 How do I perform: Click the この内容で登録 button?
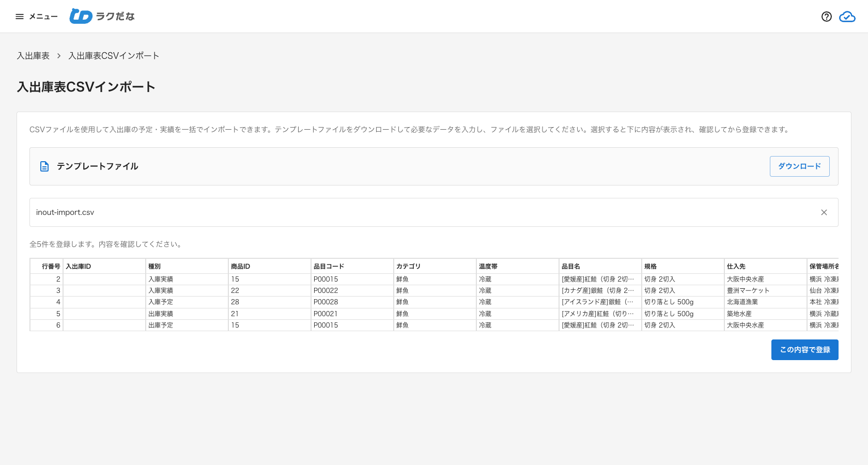click(x=804, y=350)
